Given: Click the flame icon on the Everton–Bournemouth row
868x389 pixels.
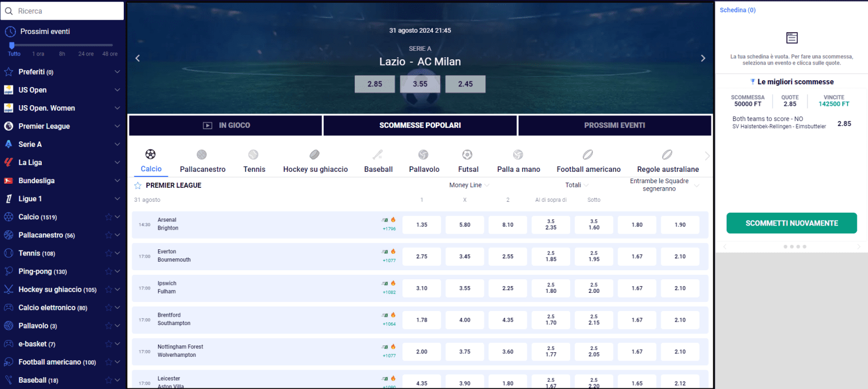Looking at the screenshot, I should (x=393, y=251).
